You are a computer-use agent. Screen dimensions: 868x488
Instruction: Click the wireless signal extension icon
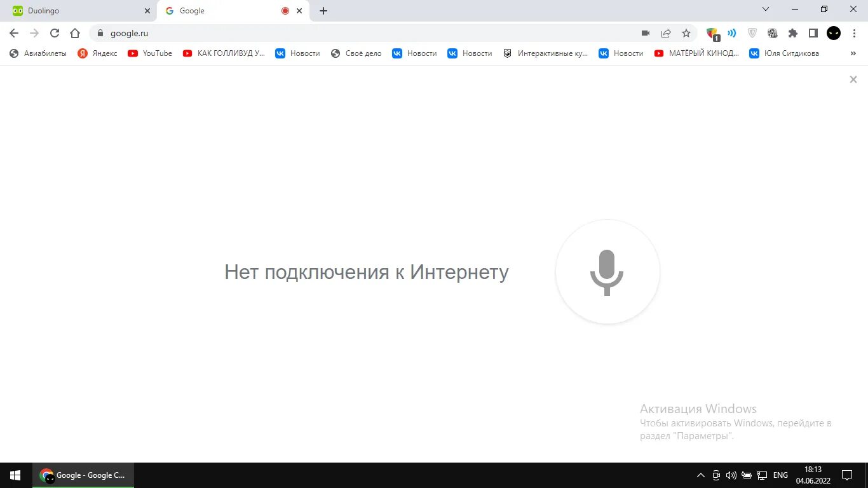[731, 33]
